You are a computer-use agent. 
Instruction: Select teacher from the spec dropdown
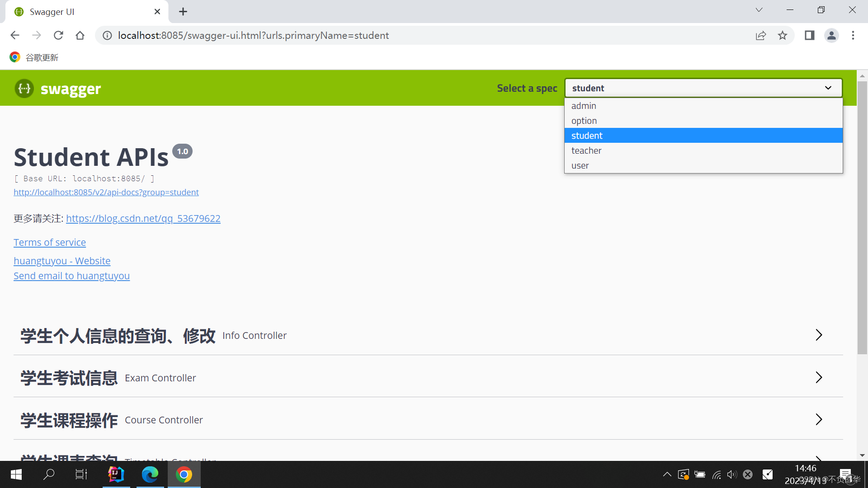pos(586,150)
